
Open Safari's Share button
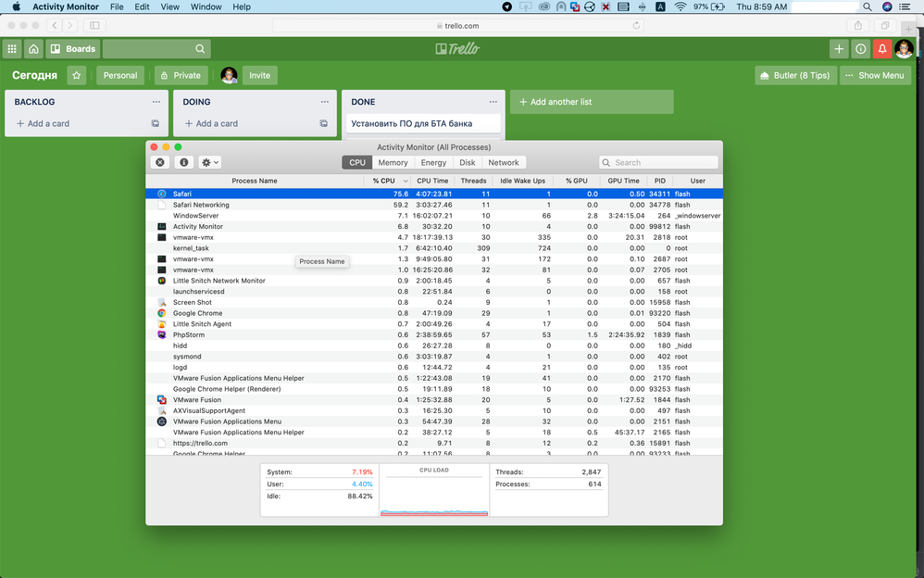(x=858, y=25)
